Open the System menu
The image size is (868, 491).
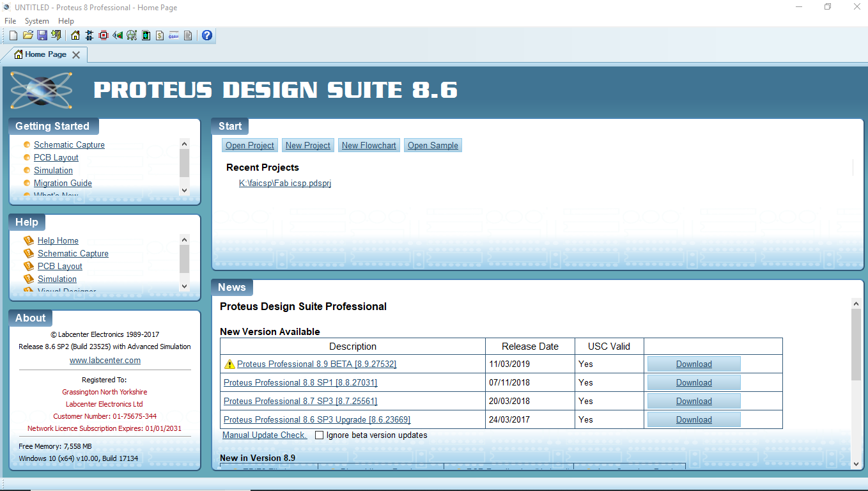(x=37, y=21)
